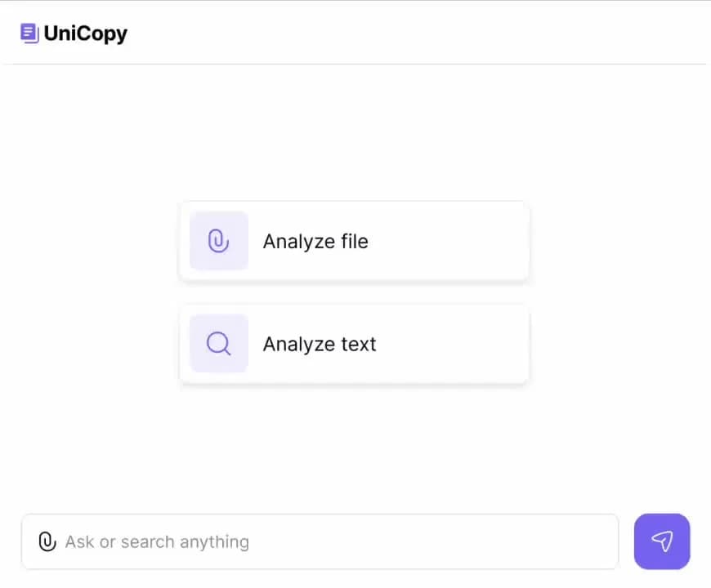Focus the Ask or search anything field
This screenshot has width=711, height=588.
(x=320, y=541)
